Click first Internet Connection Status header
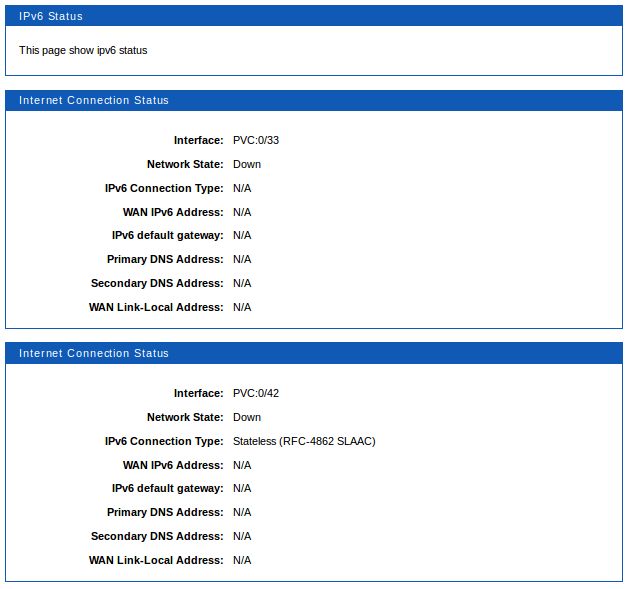628x589 pixels. (x=314, y=100)
